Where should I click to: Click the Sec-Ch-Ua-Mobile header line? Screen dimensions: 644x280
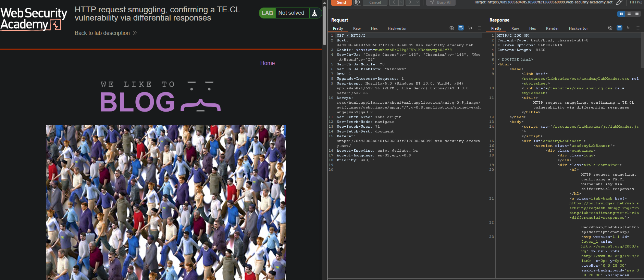[360, 64]
